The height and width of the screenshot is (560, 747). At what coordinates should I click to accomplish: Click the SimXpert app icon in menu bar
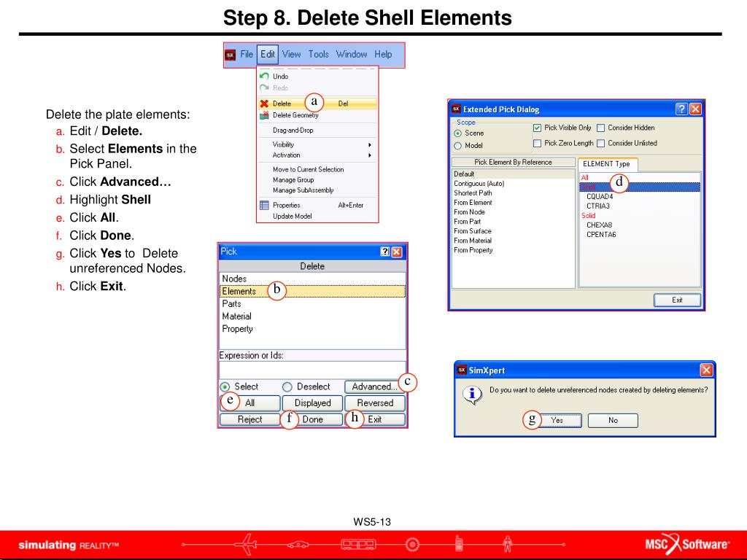point(230,55)
